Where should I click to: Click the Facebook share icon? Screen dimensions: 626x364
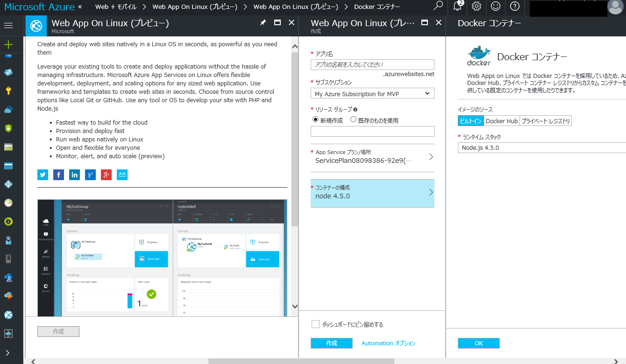(58, 175)
